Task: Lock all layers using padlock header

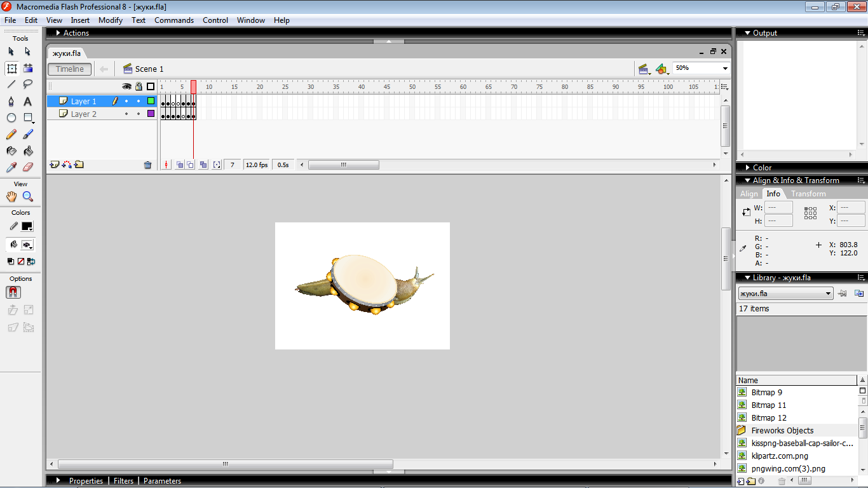Action: pos(139,86)
